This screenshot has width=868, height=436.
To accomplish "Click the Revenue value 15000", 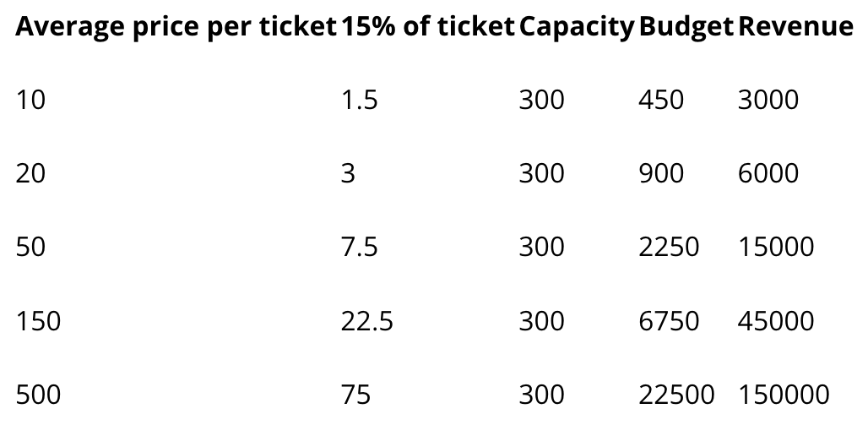I will (776, 247).
